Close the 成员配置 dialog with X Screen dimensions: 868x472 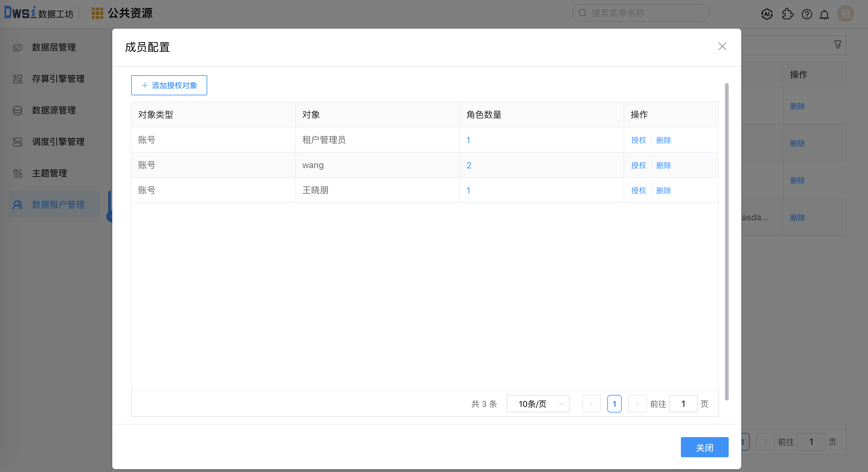722,46
